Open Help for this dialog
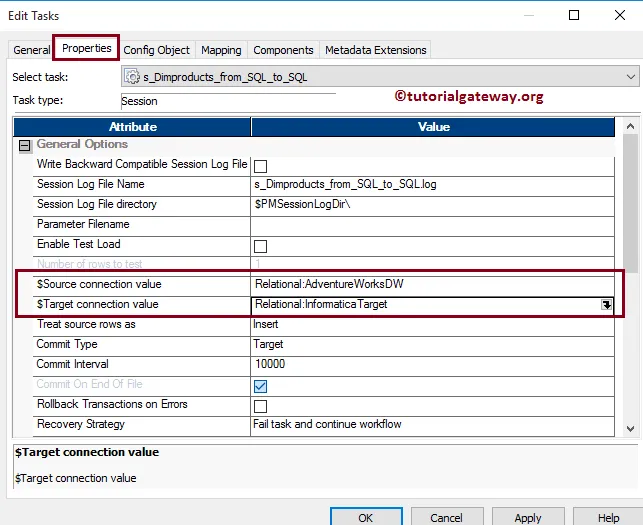Screen dimensions: 643x525 coord(608,517)
